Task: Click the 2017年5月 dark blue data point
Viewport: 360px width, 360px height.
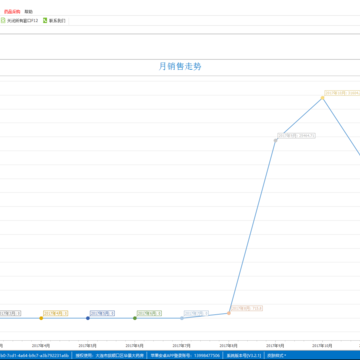Action: click(88, 318)
